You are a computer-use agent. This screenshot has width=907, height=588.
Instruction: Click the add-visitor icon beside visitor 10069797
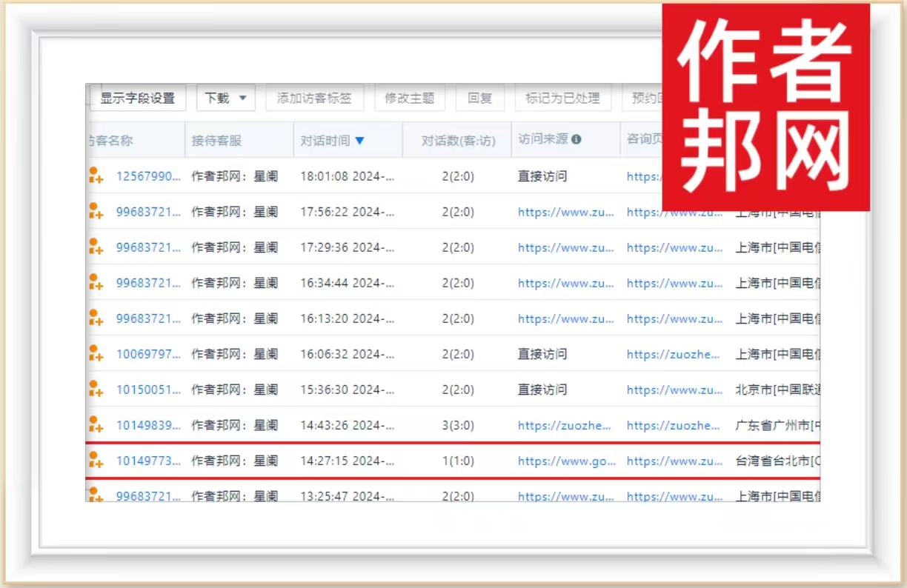[95, 354]
